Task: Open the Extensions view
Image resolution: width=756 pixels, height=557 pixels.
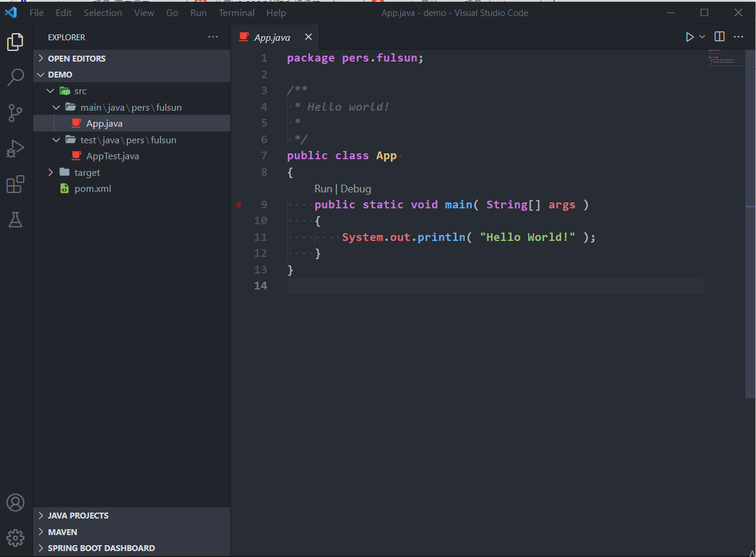Action: pyautogui.click(x=15, y=185)
